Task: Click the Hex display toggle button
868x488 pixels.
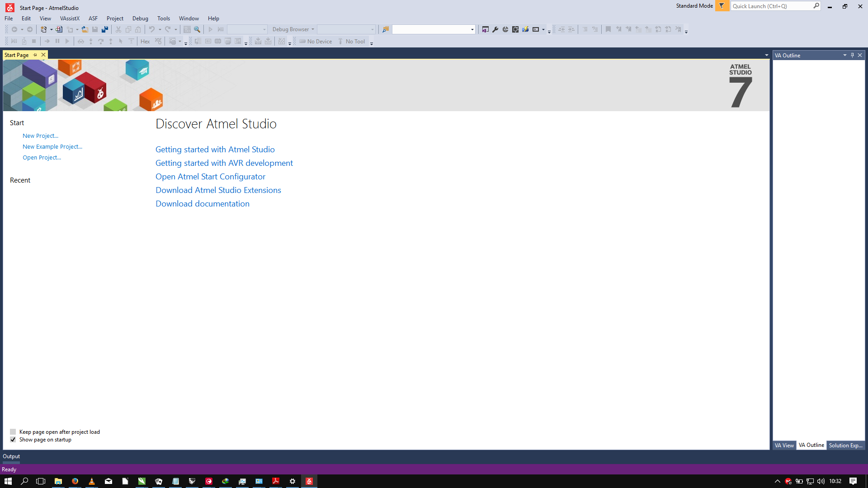Action: pos(145,42)
